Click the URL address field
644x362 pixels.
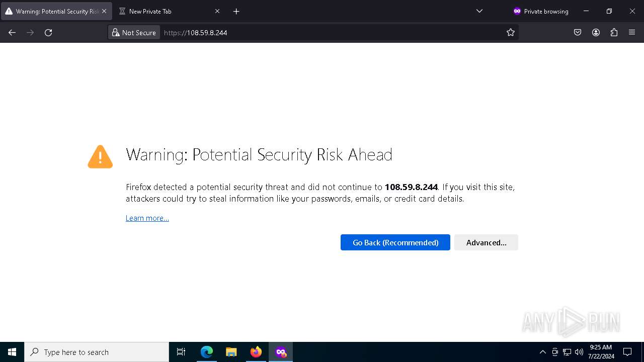332,33
